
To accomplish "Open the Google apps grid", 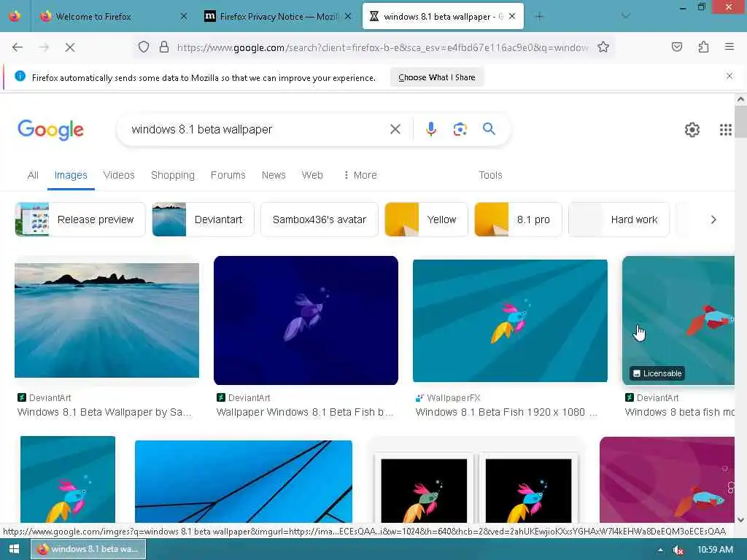I will (x=725, y=130).
